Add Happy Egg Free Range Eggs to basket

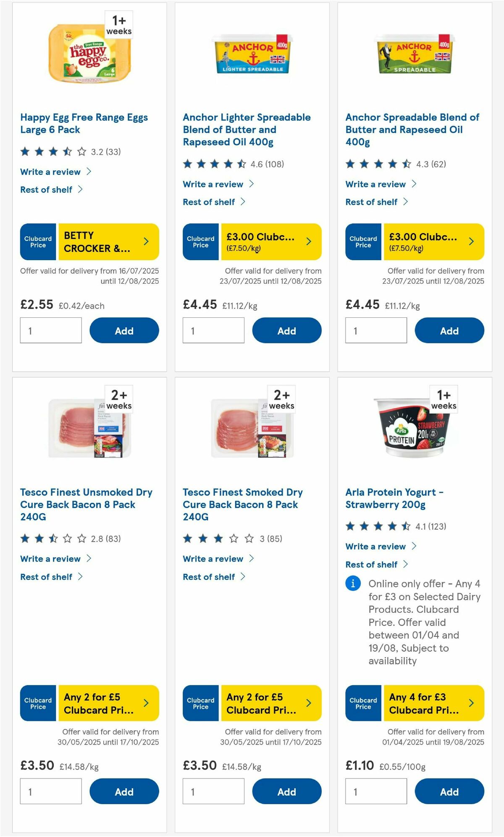click(124, 330)
